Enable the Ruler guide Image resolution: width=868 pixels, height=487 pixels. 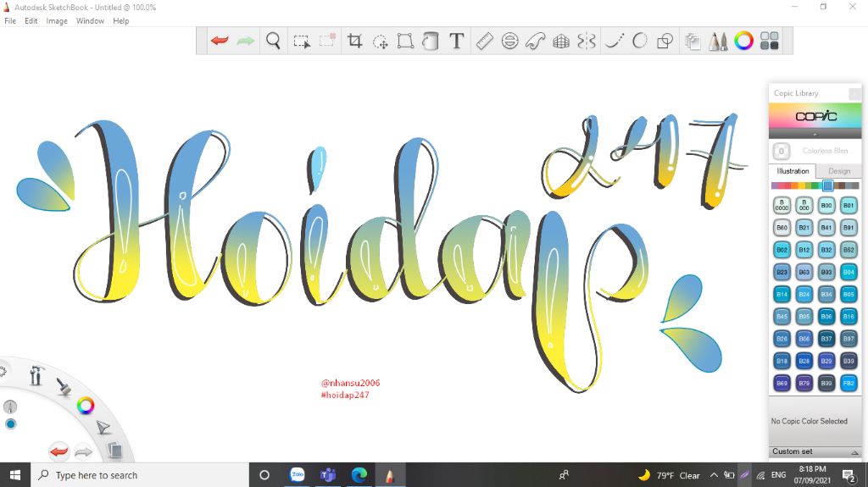pos(484,41)
